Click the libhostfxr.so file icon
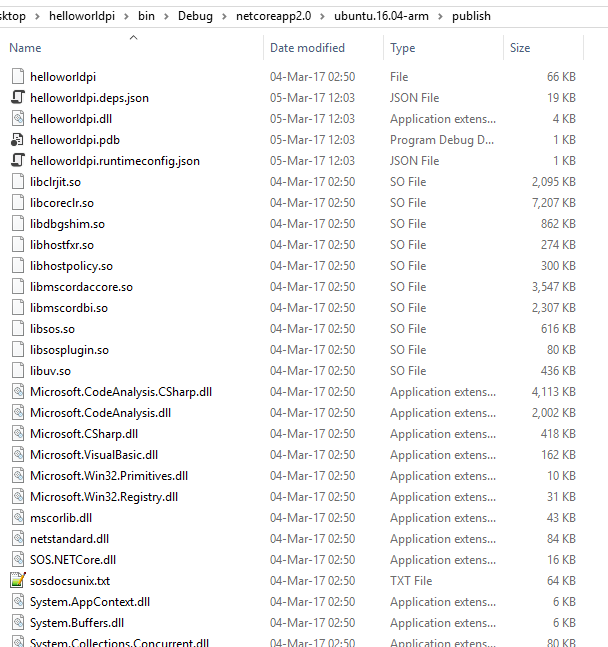 [x=18, y=245]
